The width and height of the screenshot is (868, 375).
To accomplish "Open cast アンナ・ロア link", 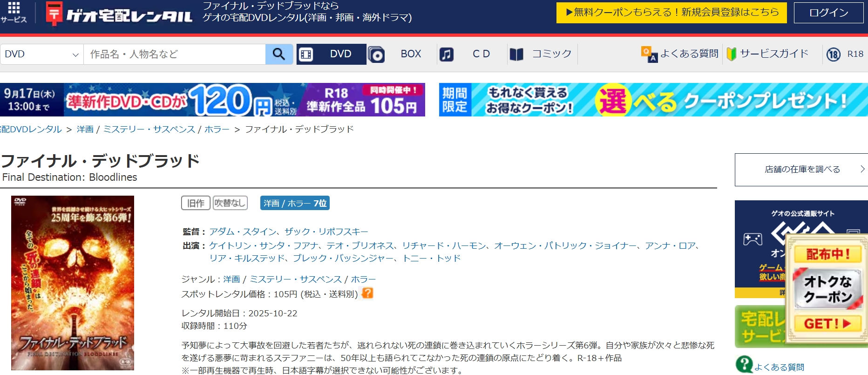I will tap(670, 245).
